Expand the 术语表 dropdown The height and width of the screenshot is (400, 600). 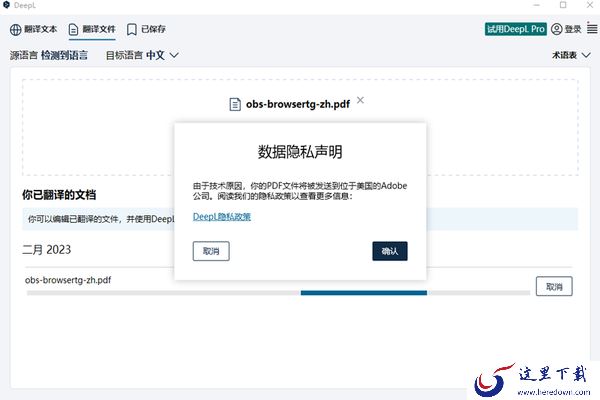(571, 56)
